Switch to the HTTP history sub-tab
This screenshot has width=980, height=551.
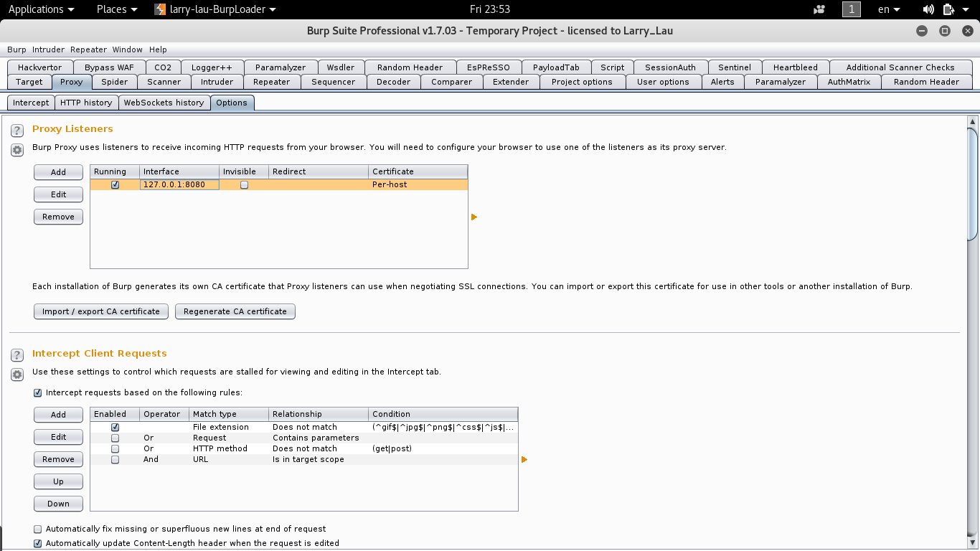(x=86, y=103)
